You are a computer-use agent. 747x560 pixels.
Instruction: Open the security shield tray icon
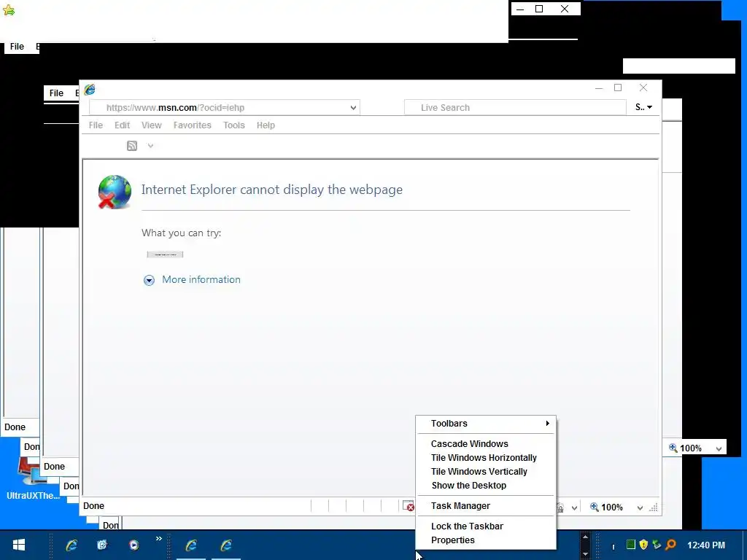point(643,544)
